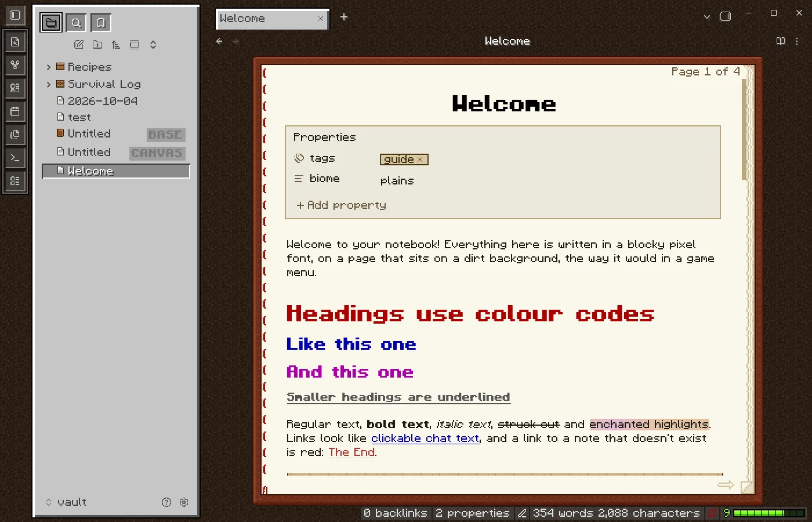
Task: Switch to reading view book icon
Action: [x=781, y=41]
